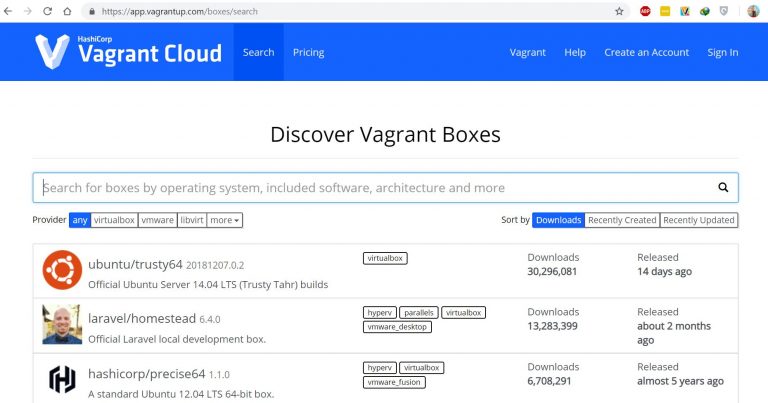The width and height of the screenshot is (768, 403).
Task: Click the virtualbox tag on hashicorp/precise64
Action: [422, 368]
